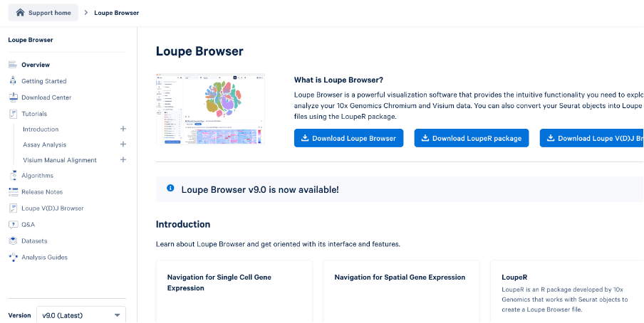Image resolution: width=644 pixels, height=323 pixels.
Task: Click the Loupe Browser screenshot thumbnail
Action: pos(210,109)
